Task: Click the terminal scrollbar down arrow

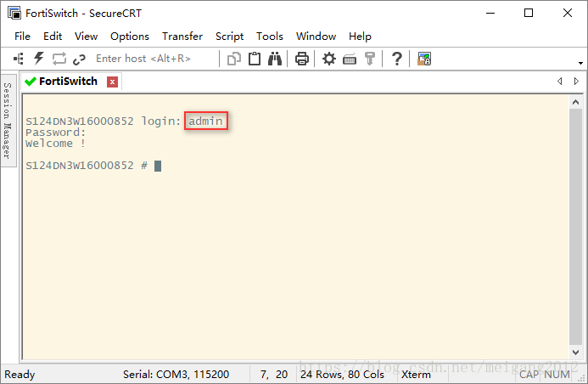Action: click(575, 352)
